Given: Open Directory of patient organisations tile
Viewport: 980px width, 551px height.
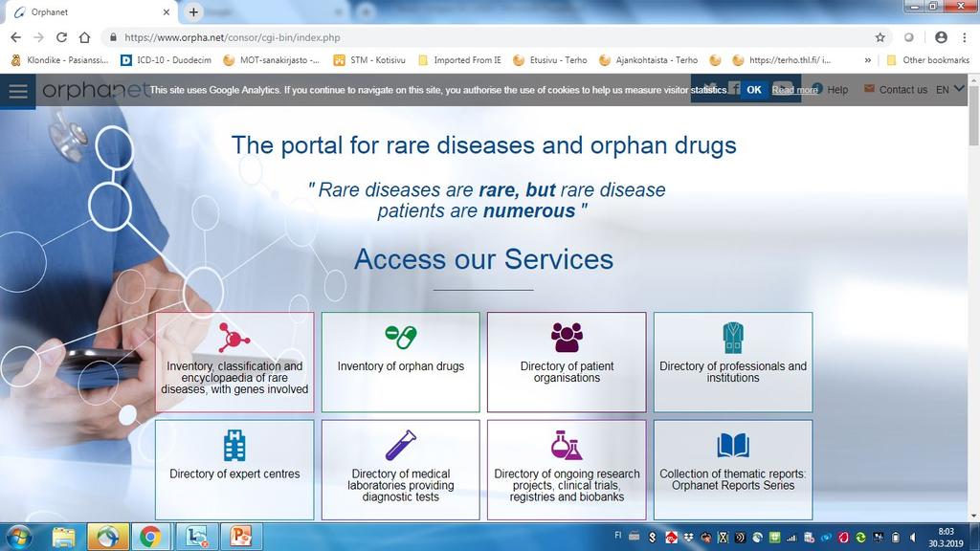Looking at the screenshot, I should click(x=567, y=363).
